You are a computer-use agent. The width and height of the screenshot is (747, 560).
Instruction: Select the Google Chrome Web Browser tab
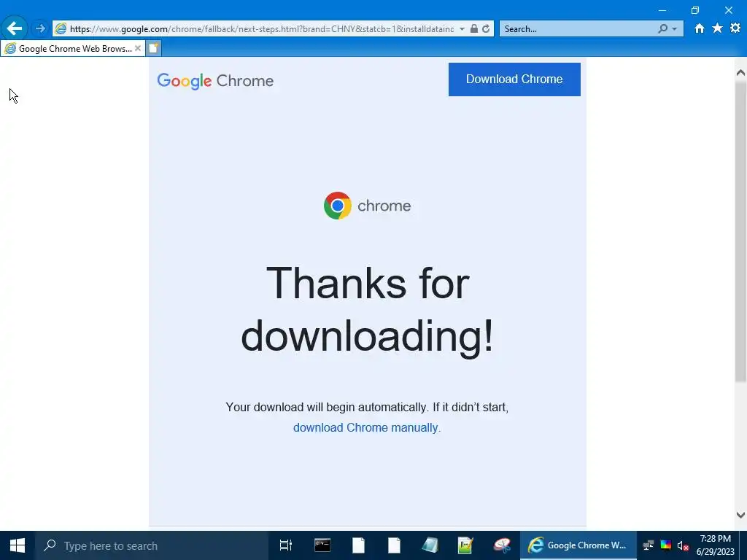(71, 49)
